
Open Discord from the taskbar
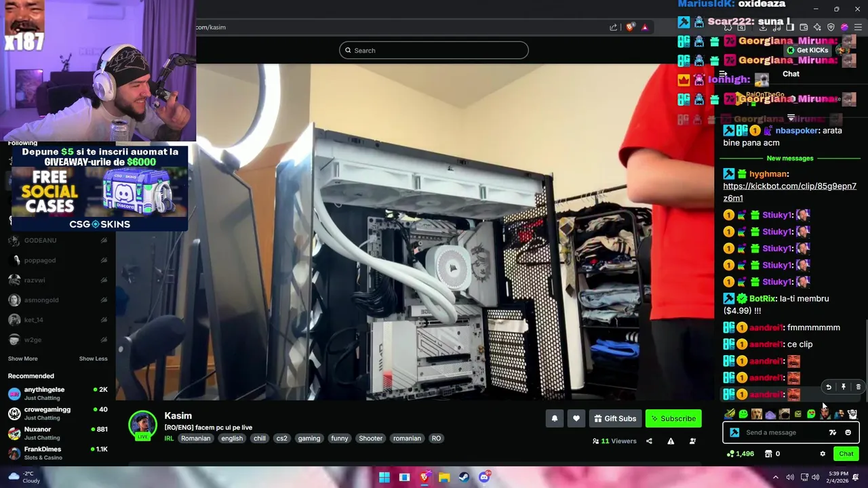(x=484, y=477)
